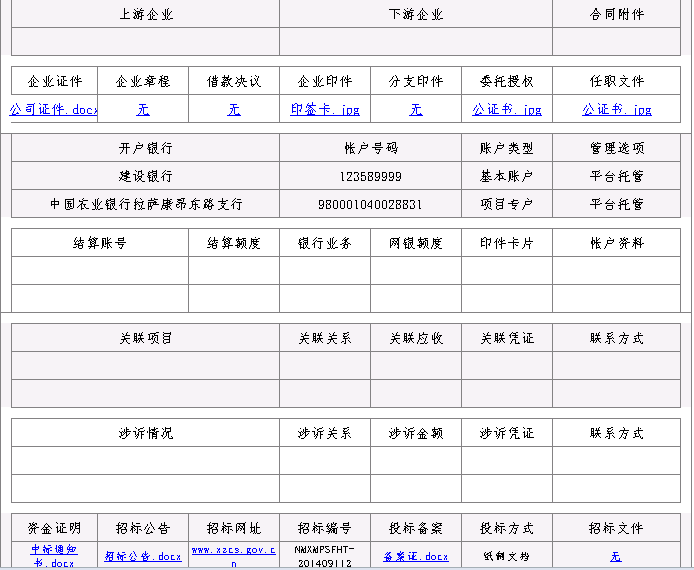694x570 pixels.
Task: Open 公证书.jpg under 任职文件
Action: point(617,110)
